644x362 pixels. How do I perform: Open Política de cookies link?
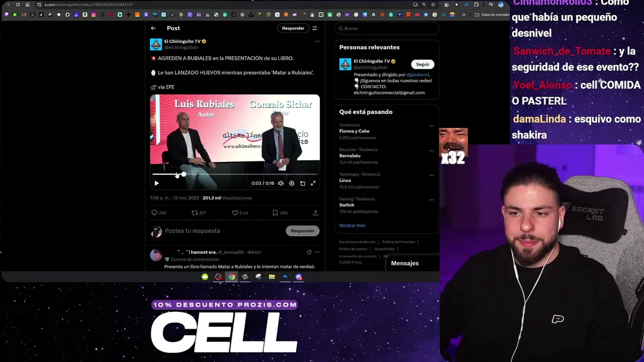point(353,249)
